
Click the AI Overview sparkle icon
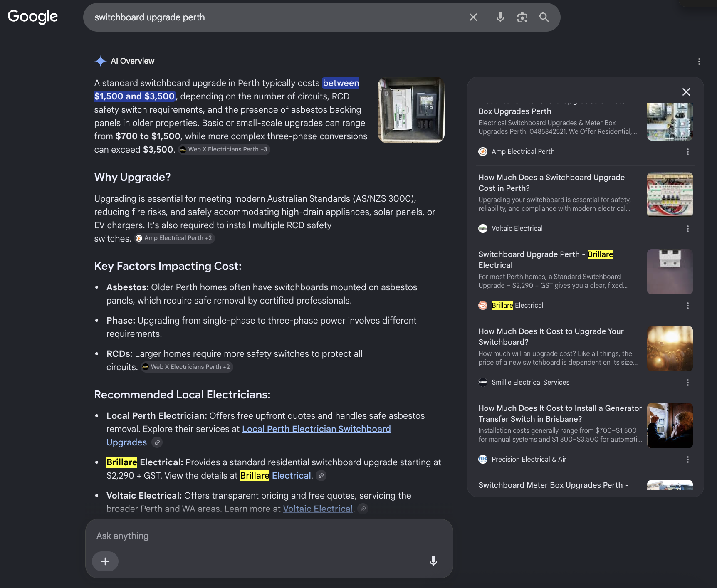(101, 61)
